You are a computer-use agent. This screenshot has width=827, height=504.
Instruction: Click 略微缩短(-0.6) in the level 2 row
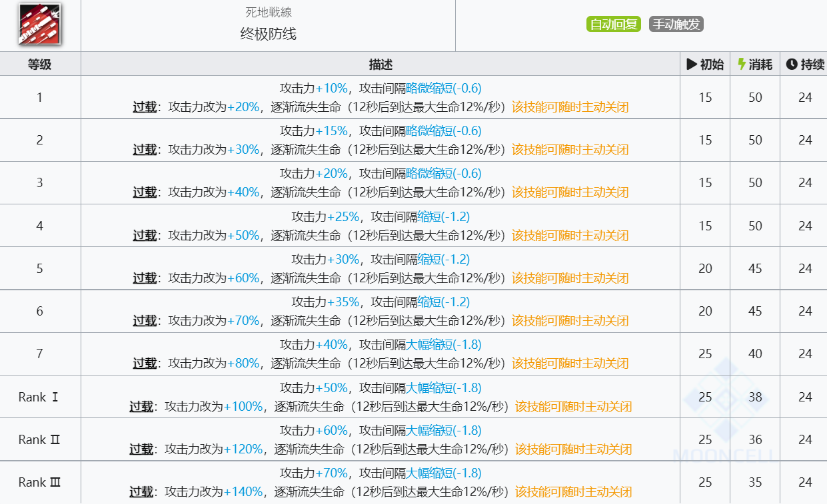pyautogui.click(x=444, y=130)
